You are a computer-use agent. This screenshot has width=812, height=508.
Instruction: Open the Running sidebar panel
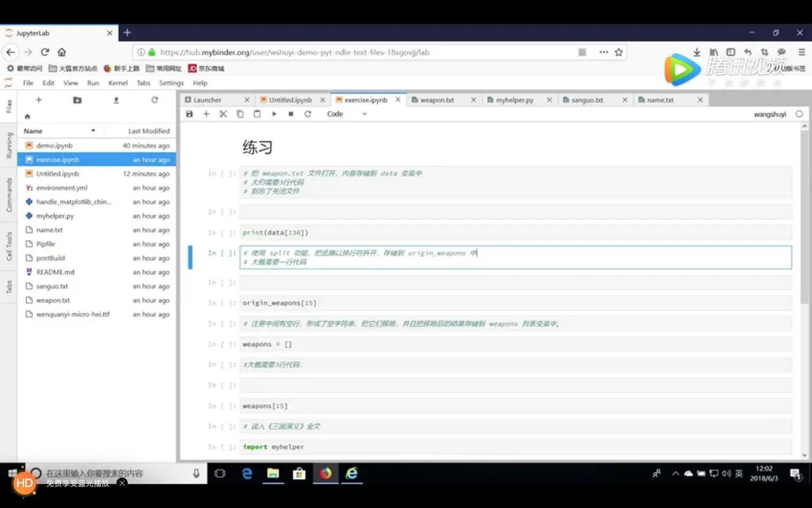pyautogui.click(x=9, y=146)
